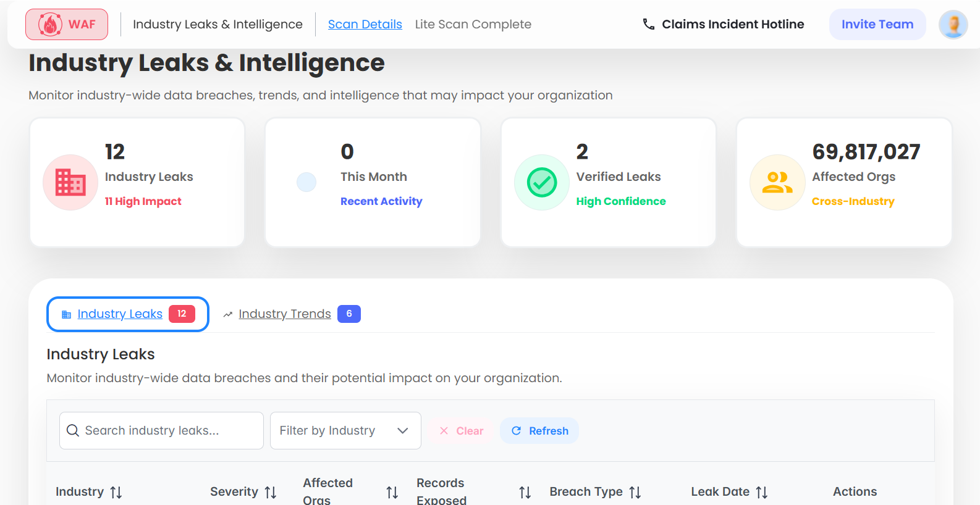Sort by Affected Orgs column arrows
The image size is (980, 505).
[392, 492]
